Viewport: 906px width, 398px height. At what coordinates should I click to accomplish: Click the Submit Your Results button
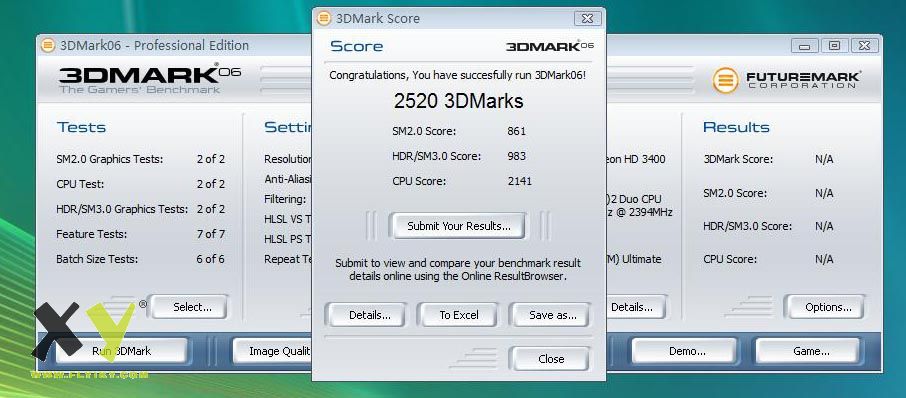coord(458,226)
